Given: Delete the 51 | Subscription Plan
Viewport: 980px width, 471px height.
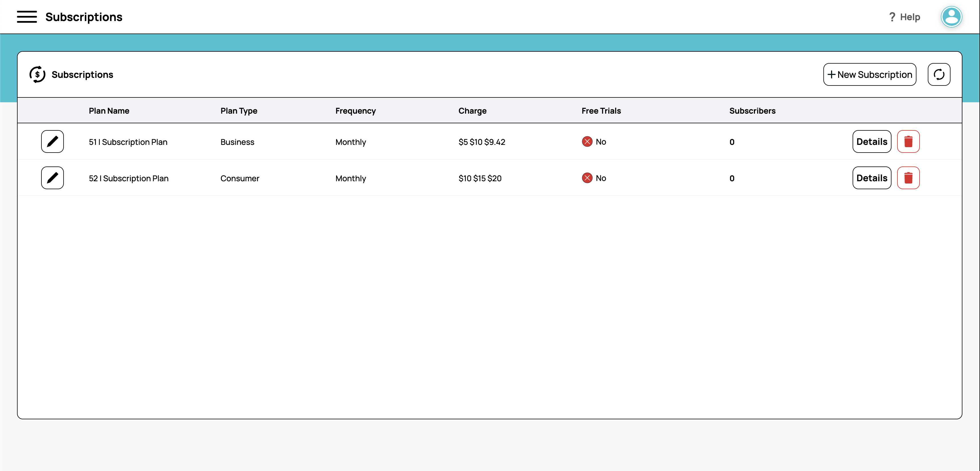Looking at the screenshot, I should [908, 141].
